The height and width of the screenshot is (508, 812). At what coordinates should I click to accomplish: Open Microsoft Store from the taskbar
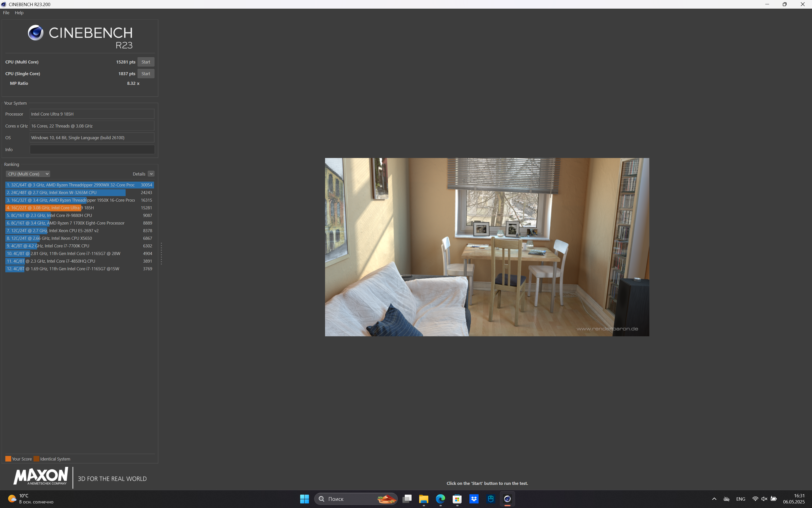click(x=457, y=499)
